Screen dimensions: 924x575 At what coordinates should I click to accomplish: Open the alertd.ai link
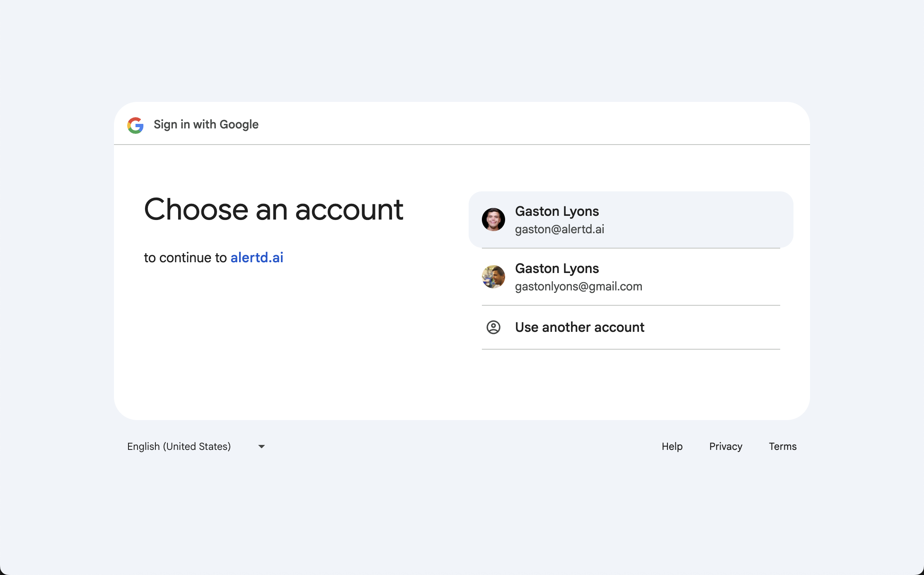tap(256, 257)
